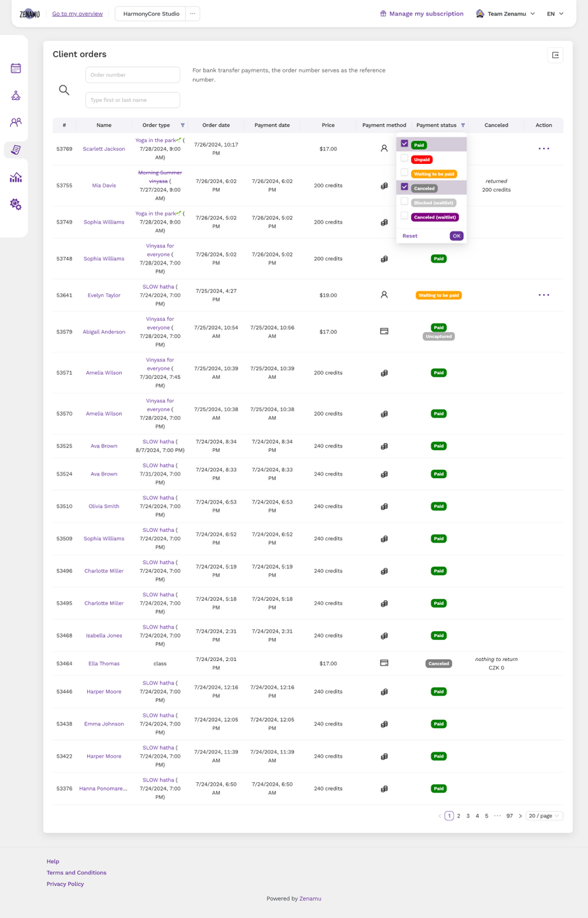The width and height of the screenshot is (588, 918).
Task: Click the Order number input field
Action: pyautogui.click(x=133, y=75)
